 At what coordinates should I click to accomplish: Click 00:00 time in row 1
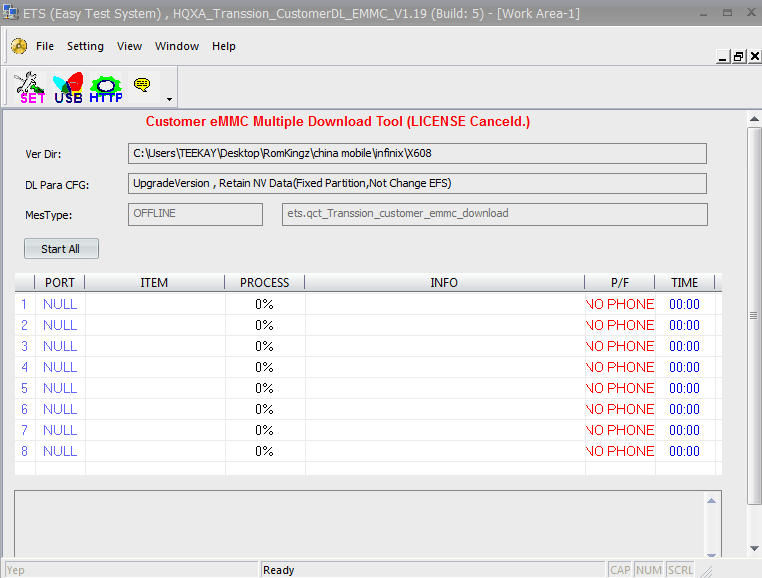point(684,304)
